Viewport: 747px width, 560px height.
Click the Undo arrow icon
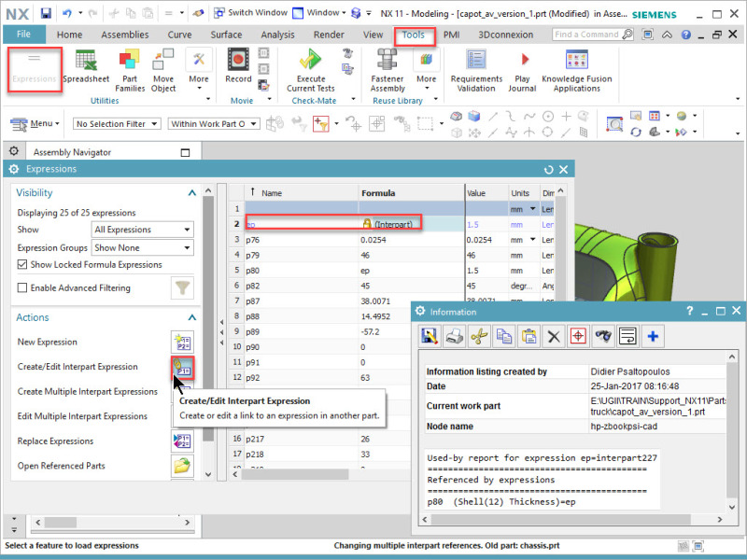click(x=67, y=13)
